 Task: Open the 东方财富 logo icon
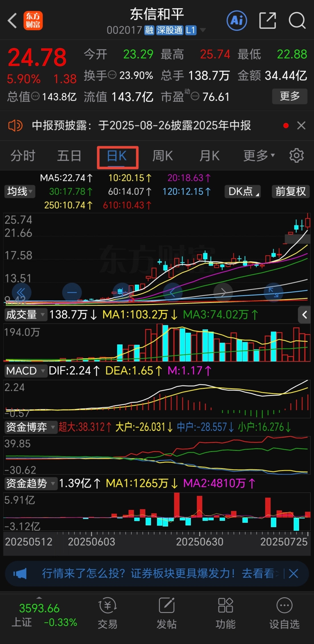point(33,20)
